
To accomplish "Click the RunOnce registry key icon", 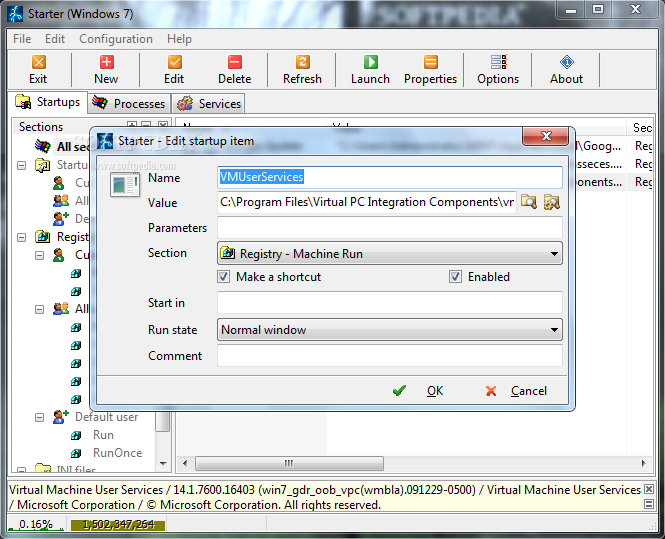I will [x=76, y=453].
